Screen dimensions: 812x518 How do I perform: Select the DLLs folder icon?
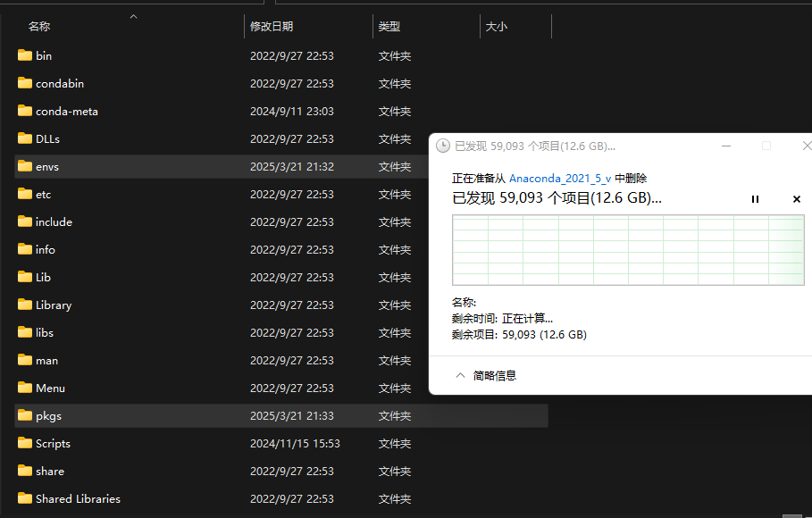coord(25,138)
